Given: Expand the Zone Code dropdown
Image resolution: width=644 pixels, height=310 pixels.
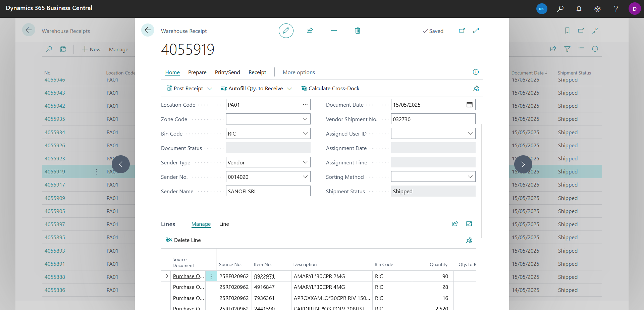Looking at the screenshot, I should coord(305,119).
